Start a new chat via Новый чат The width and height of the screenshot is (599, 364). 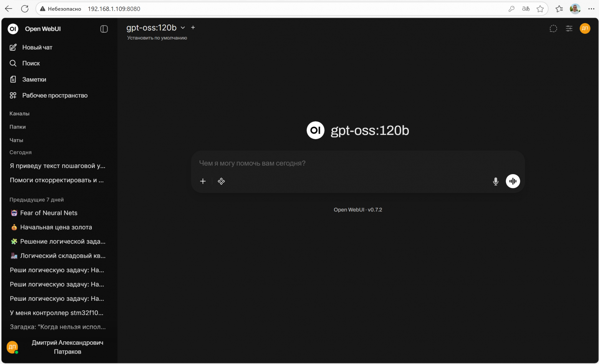(x=37, y=47)
